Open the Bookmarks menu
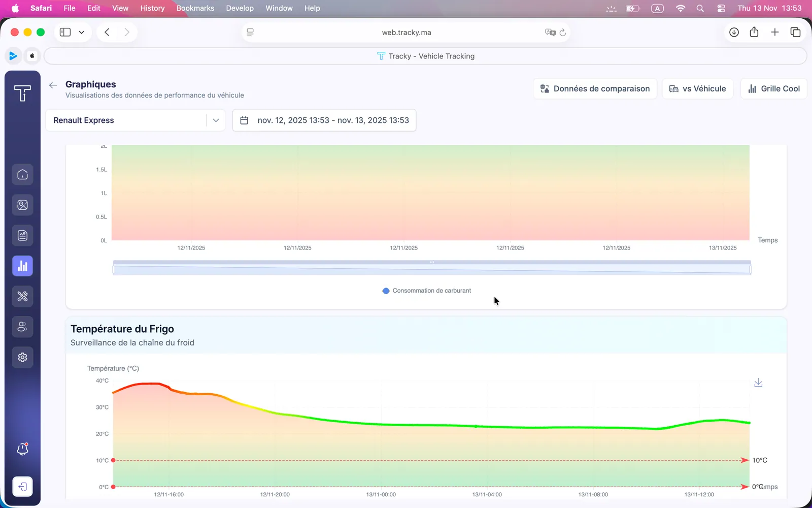This screenshot has height=508, width=812. tap(195, 8)
